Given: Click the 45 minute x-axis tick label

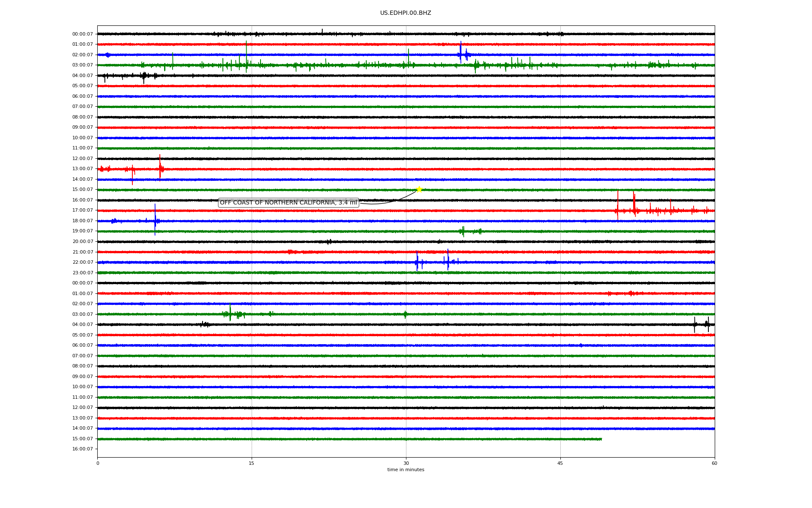Looking at the screenshot, I should tap(560, 463).
